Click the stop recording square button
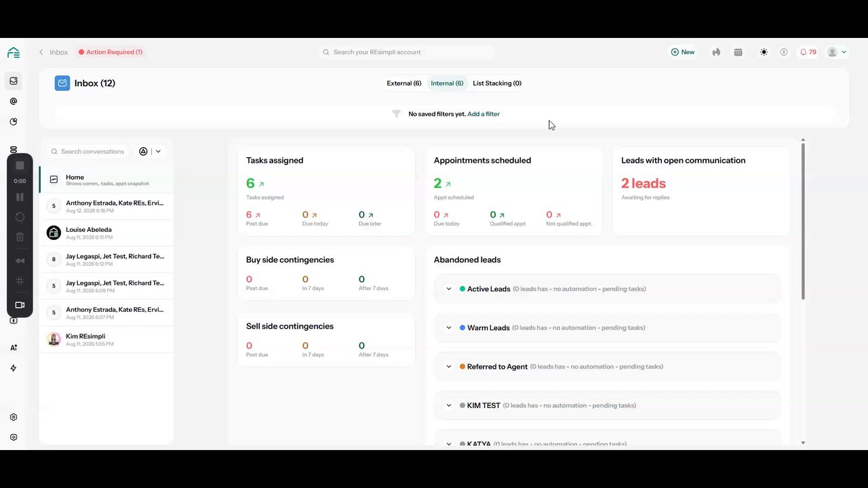Screen dimensions: 868x488 click(20, 165)
